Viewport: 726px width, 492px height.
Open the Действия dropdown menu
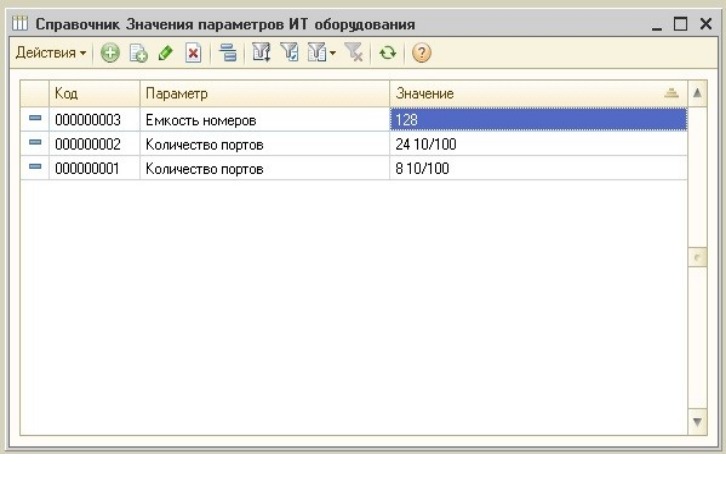(x=50, y=53)
